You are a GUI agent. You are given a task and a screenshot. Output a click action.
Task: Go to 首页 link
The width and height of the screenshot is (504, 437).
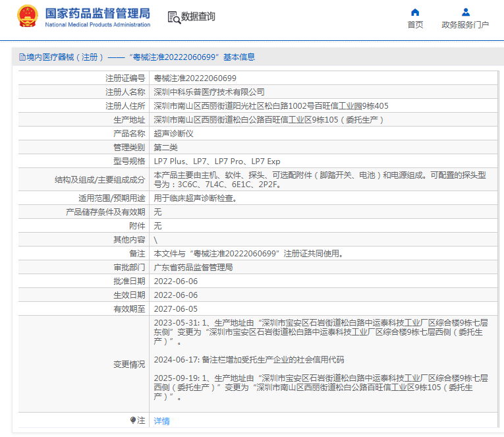coord(415,25)
